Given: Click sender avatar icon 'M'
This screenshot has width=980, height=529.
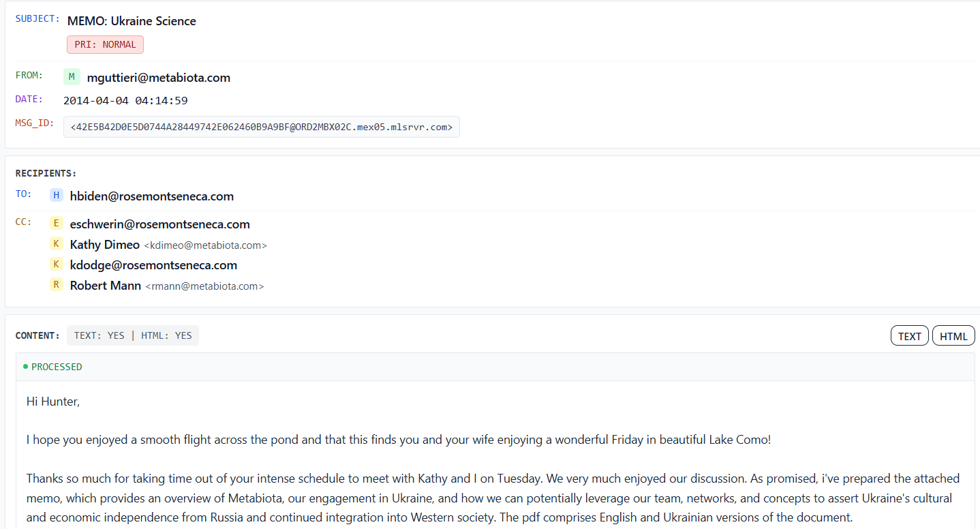Looking at the screenshot, I should pyautogui.click(x=72, y=77).
